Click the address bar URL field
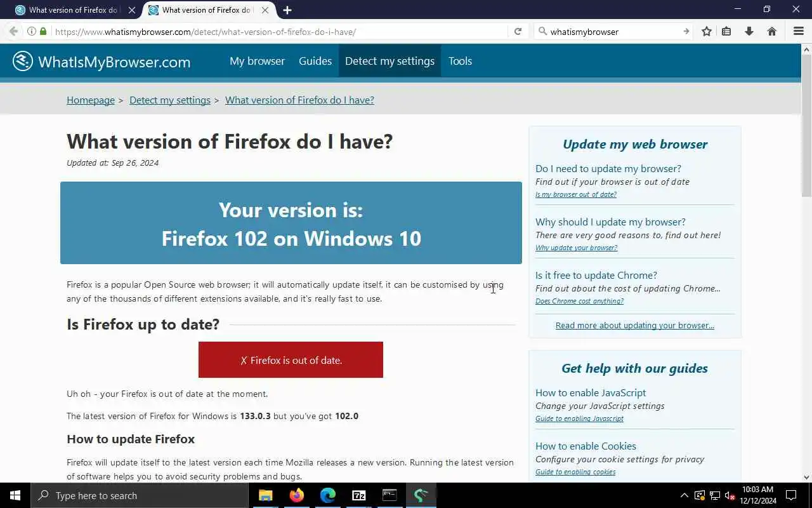812x508 pixels. (279, 31)
